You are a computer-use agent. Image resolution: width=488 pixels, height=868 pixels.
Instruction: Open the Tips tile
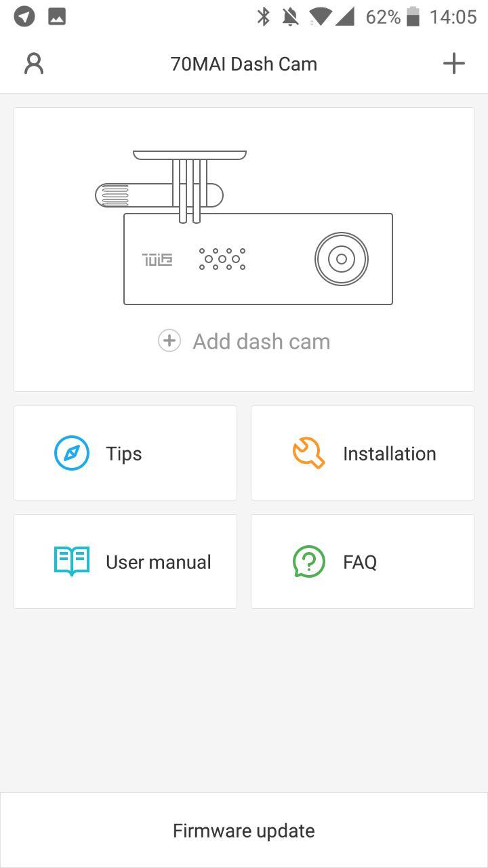tap(125, 453)
